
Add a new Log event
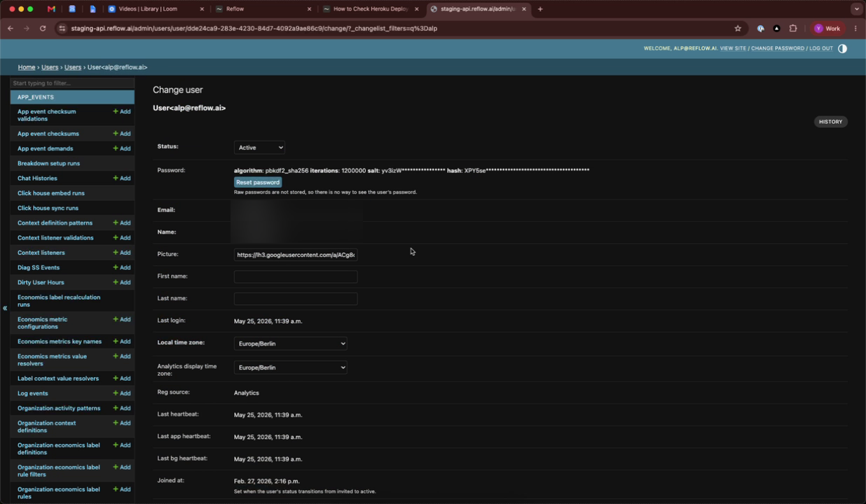[x=122, y=393]
